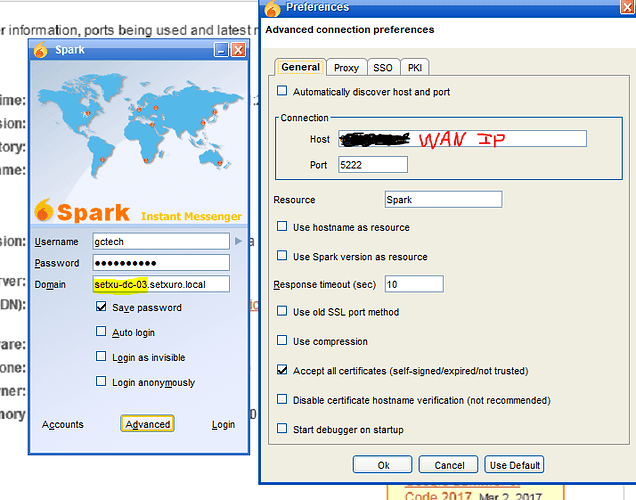This screenshot has width=636, height=500.
Task: Click the arrow beside the Username field
Action: [238, 241]
